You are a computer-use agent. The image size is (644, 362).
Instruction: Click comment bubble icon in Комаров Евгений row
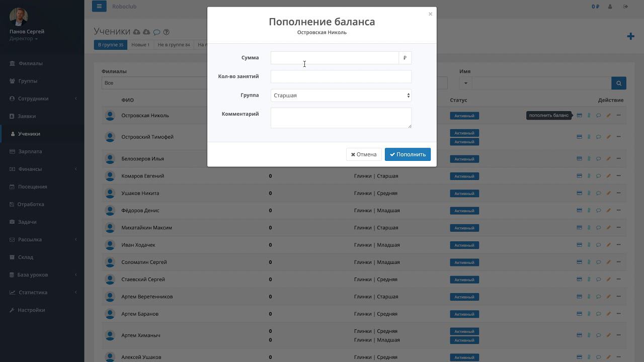(x=598, y=176)
